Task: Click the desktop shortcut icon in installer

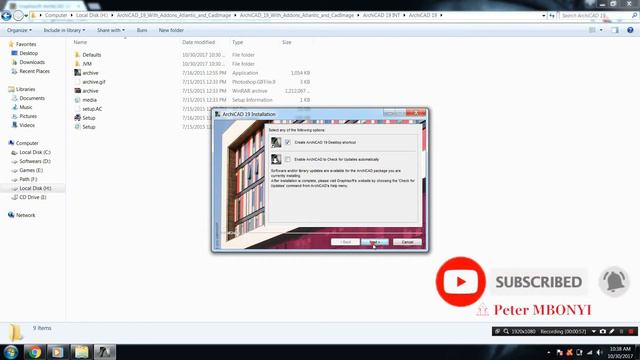Action: (276, 142)
